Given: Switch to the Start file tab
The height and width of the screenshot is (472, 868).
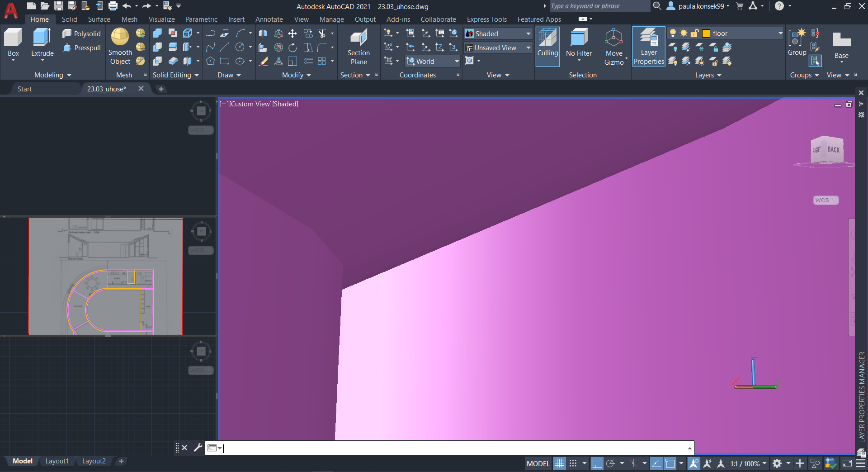Looking at the screenshot, I should pyautogui.click(x=24, y=89).
